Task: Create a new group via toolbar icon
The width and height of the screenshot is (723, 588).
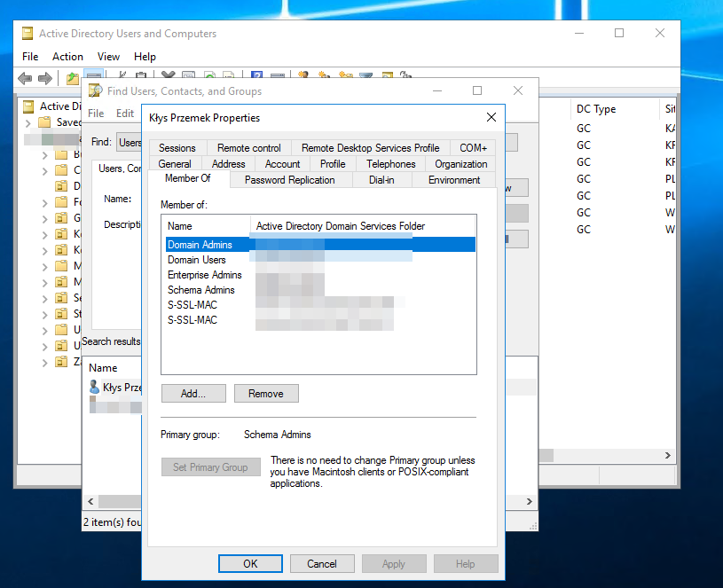Action: pyautogui.click(x=323, y=77)
